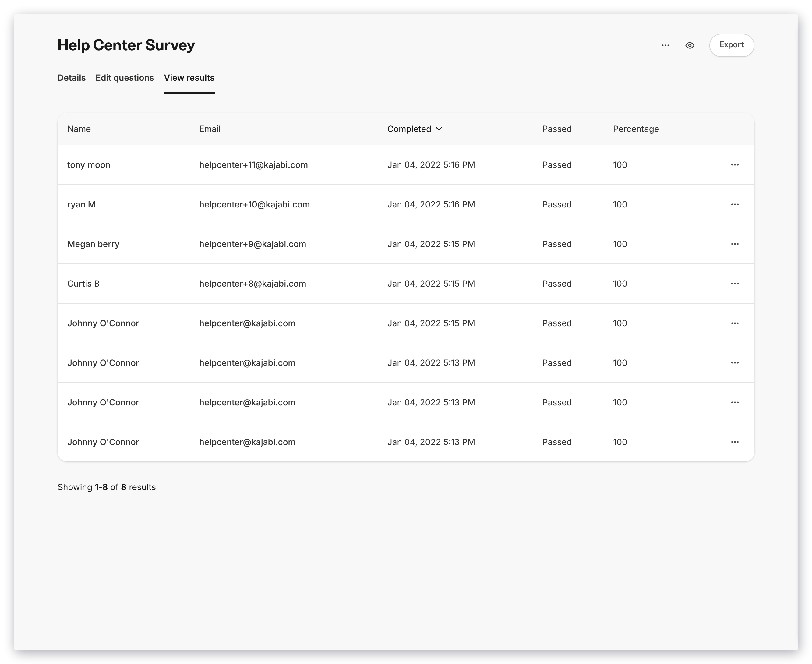Click percentage 100 in Curtis B's row
Image resolution: width=812 pixels, height=664 pixels.
(x=620, y=284)
